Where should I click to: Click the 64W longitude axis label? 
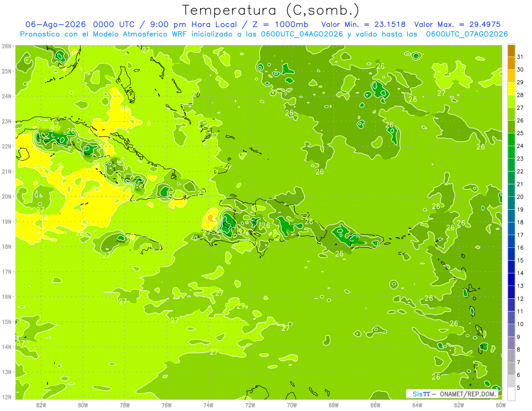coord(417,405)
